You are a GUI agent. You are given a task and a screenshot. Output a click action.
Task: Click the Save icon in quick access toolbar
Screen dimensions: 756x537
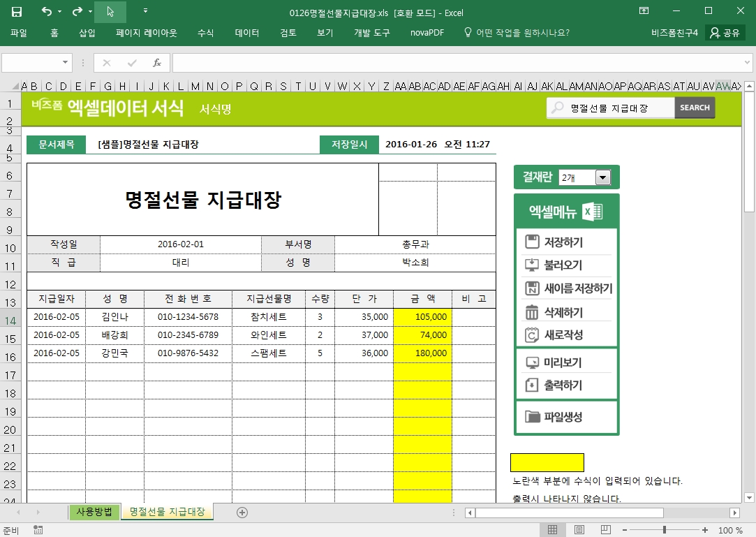(17, 12)
